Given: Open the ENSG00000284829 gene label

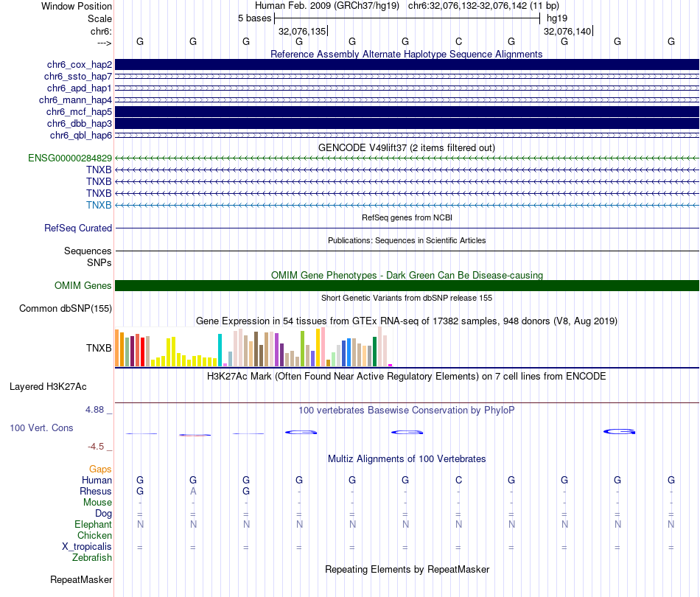Looking at the screenshot, I should tap(70, 158).
